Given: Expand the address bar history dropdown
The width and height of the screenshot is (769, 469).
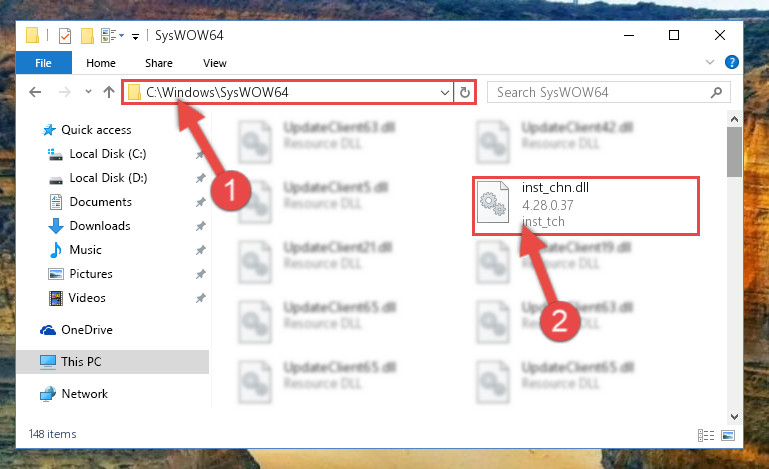Looking at the screenshot, I should point(444,92).
